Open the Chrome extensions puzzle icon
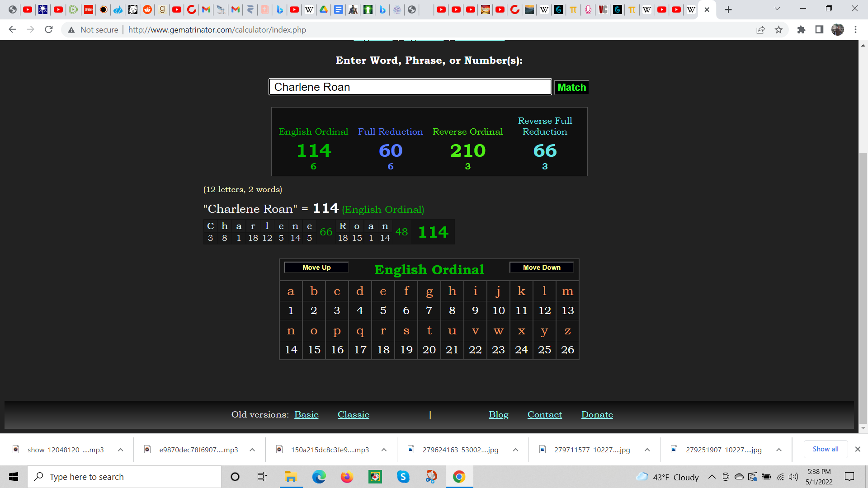Image resolution: width=868 pixels, height=488 pixels. tap(801, 30)
